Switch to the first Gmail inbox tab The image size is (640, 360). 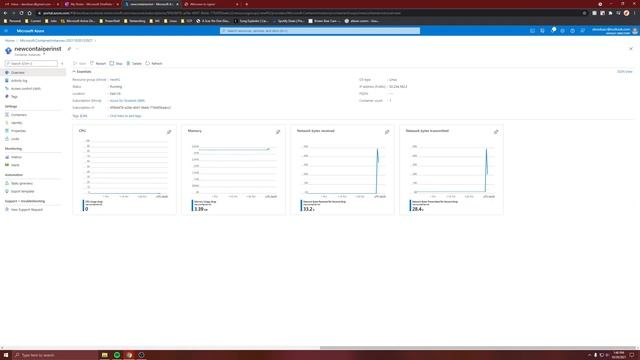31,4
